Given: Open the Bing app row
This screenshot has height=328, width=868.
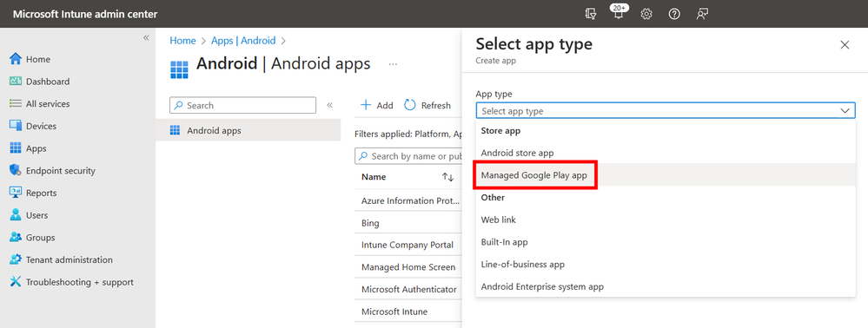Looking at the screenshot, I should click(370, 224).
